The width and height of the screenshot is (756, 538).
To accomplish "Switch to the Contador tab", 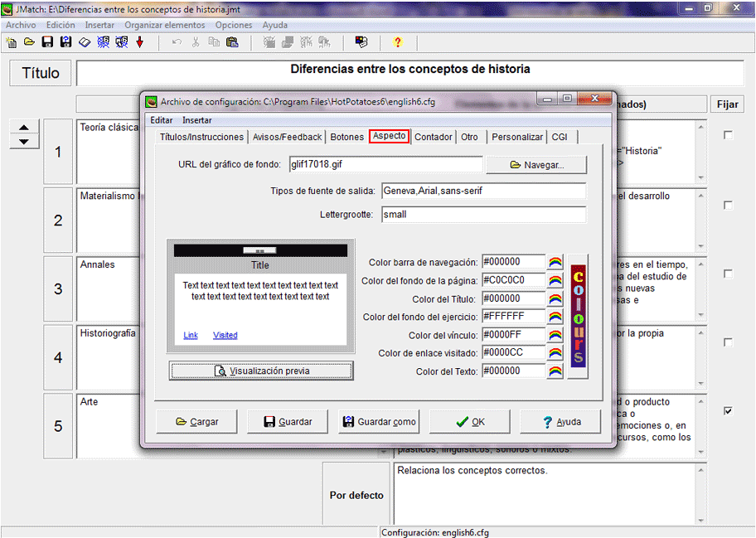I will pyautogui.click(x=434, y=137).
